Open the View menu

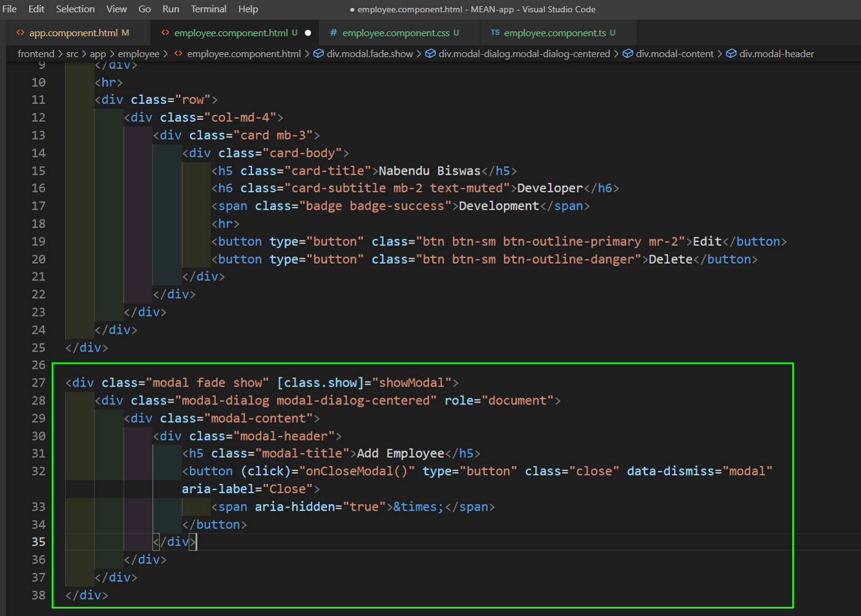click(x=116, y=9)
